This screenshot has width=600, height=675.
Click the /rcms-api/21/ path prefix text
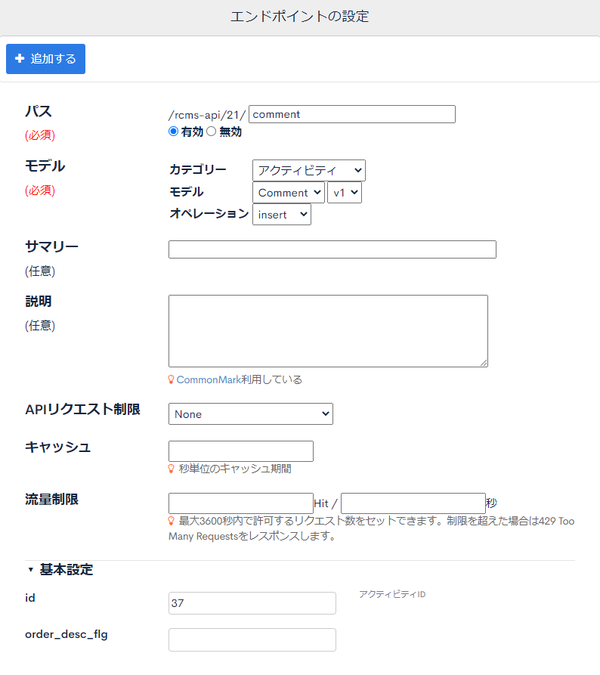click(207, 115)
